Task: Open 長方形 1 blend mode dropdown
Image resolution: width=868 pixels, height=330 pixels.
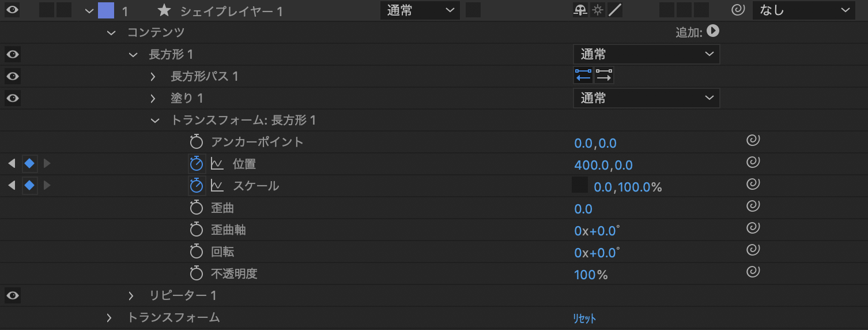Action: (x=647, y=54)
